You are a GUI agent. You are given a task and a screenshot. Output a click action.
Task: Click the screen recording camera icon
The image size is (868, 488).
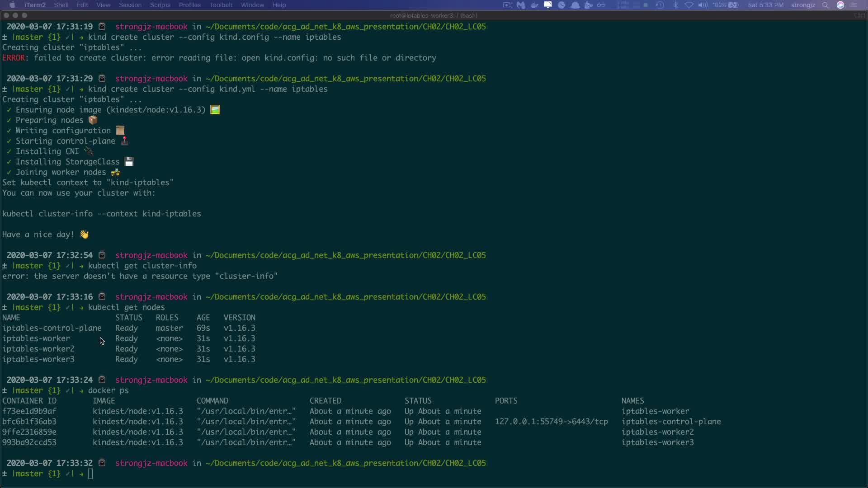click(507, 5)
